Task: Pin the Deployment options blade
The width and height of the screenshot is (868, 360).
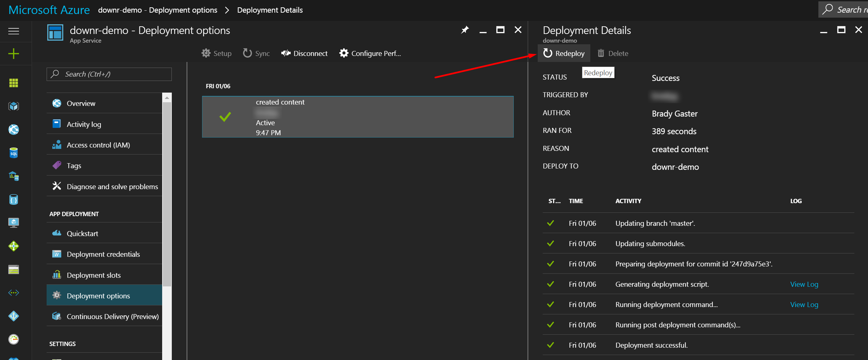Action: tap(465, 30)
